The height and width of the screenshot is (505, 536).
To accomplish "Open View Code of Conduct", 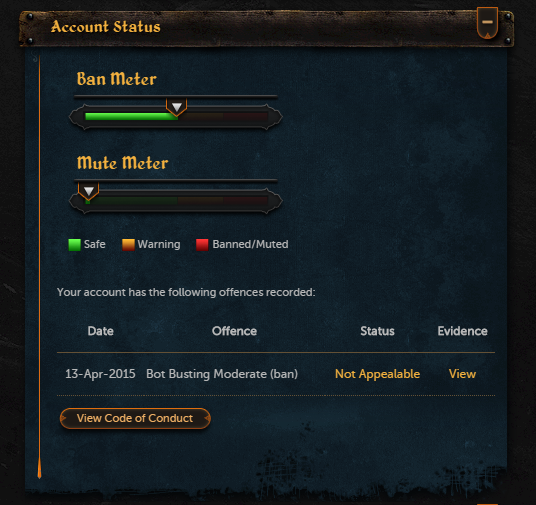I will point(135,418).
